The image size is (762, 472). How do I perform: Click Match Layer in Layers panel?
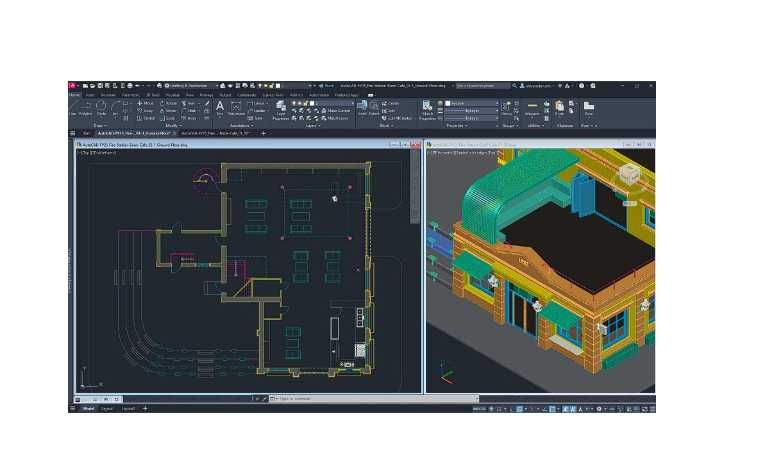pyautogui.click(x=335, y=118)
